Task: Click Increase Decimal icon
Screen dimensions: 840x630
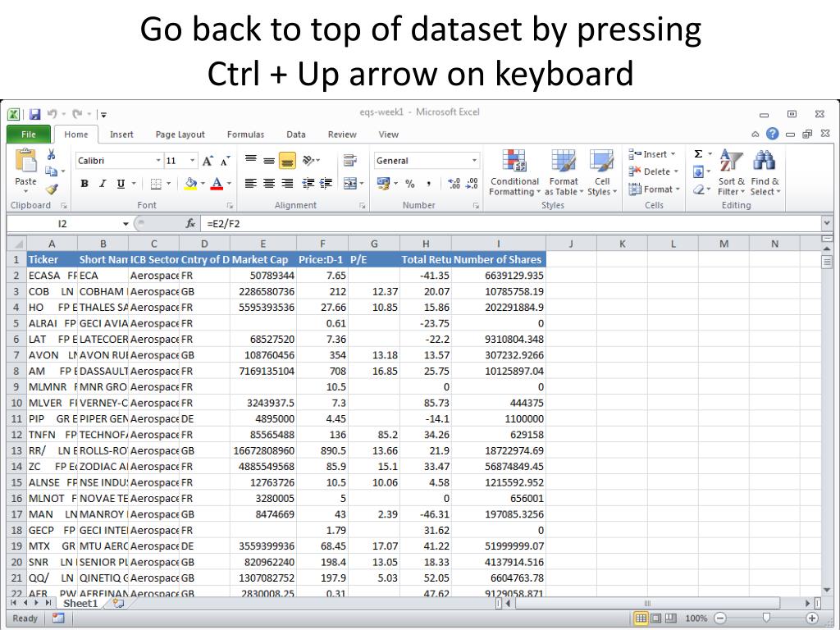Action: point(454,184)
